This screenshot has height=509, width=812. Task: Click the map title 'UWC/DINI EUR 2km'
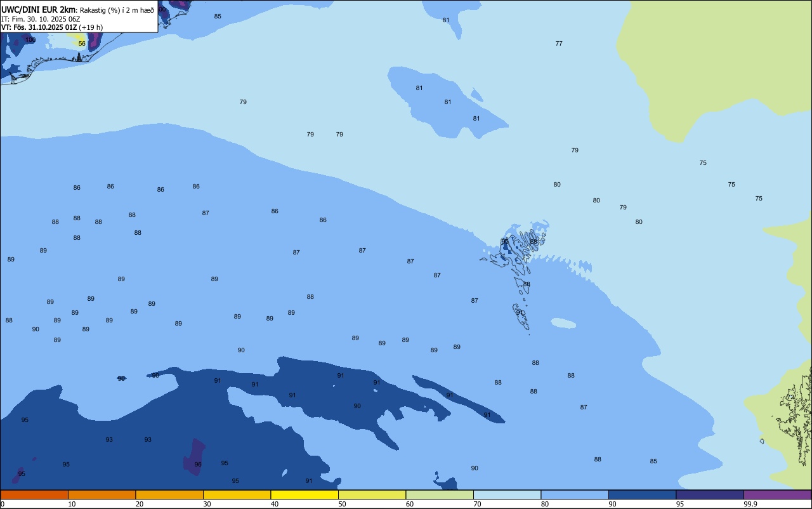pyautogui.click(x=39, y=10)
